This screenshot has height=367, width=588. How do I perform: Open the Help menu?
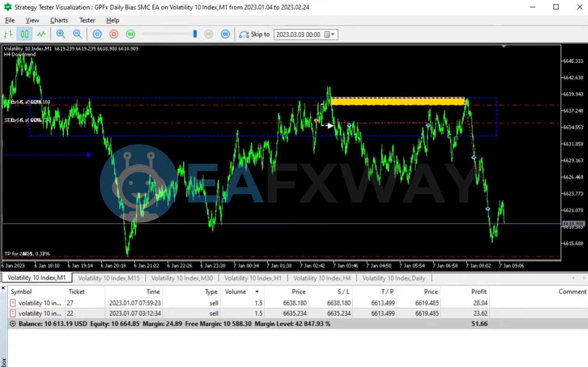(x=113, y=20)
